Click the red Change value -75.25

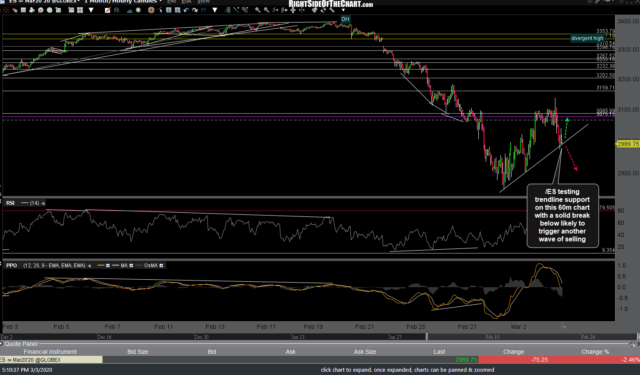(540, 359)
